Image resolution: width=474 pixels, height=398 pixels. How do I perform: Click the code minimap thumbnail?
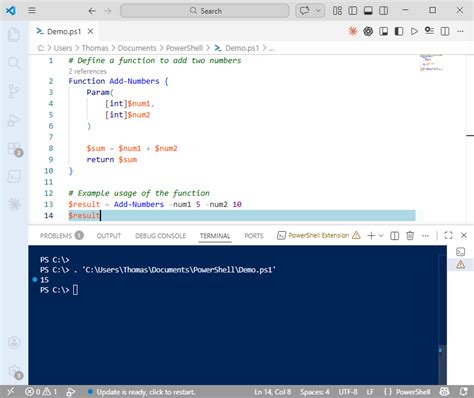[x=431, y=63]
